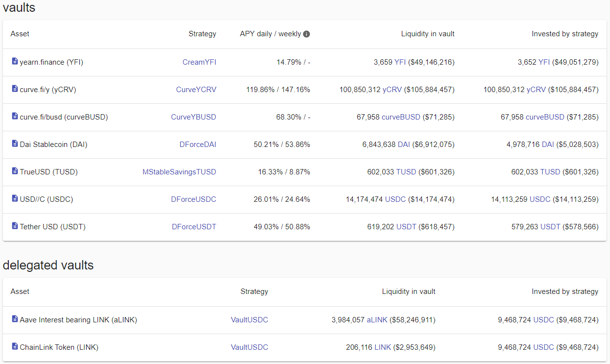Click the USDC token link next to 14,113,259
Image resolution: width=610 pixels, height=364 pixels.
540,199
